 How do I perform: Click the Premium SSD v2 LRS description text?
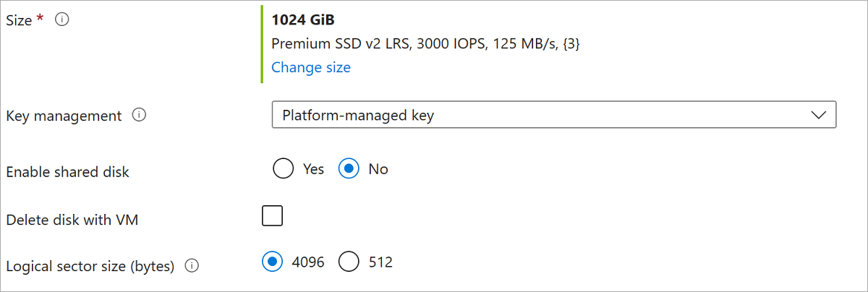click(425, 44)
